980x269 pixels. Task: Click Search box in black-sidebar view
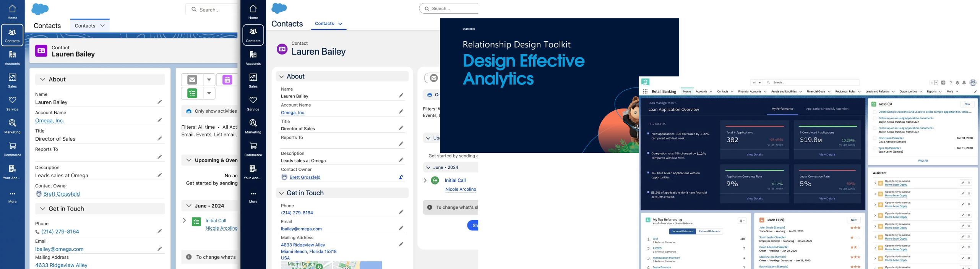coord(449,8)
